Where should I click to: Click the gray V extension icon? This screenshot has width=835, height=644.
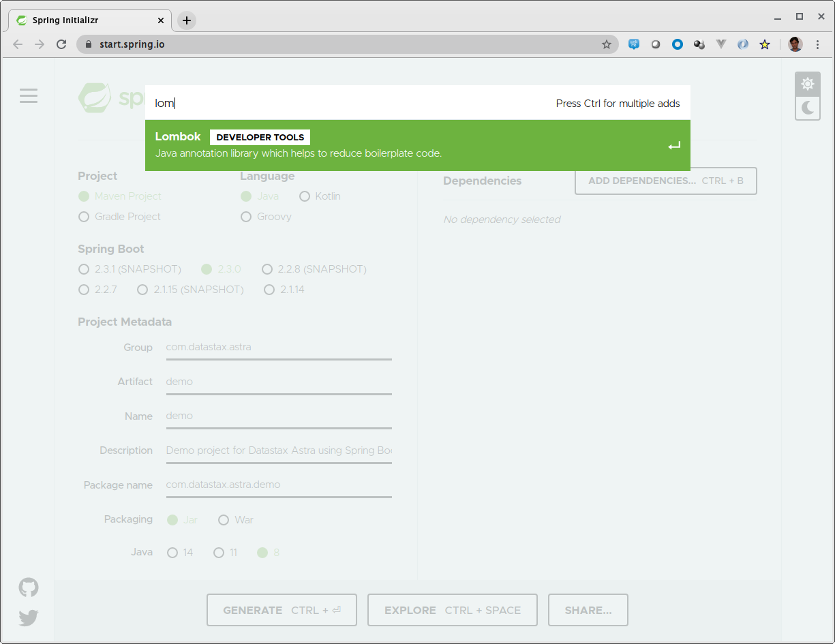point(721,44)
